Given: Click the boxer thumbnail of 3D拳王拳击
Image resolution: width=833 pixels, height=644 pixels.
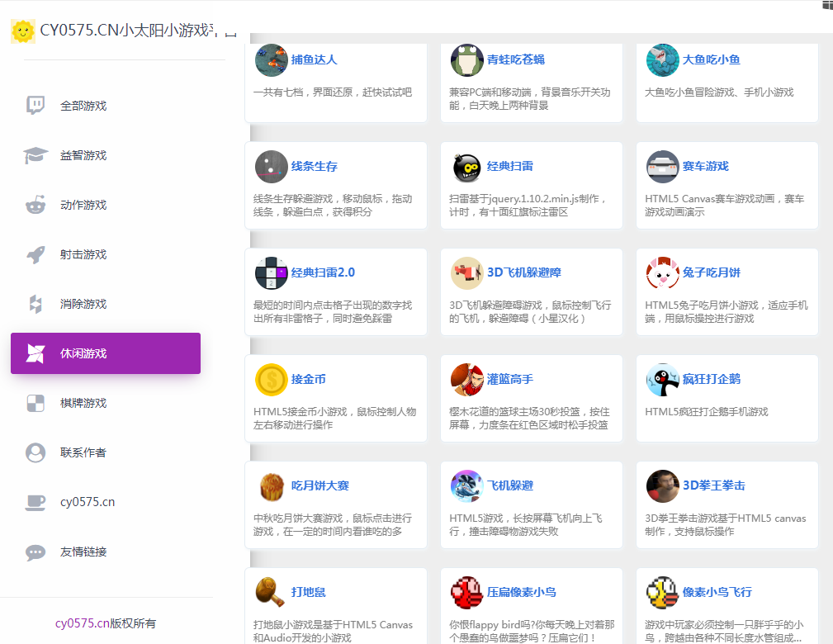Looking at the screenshot, I should click(663, 486).
